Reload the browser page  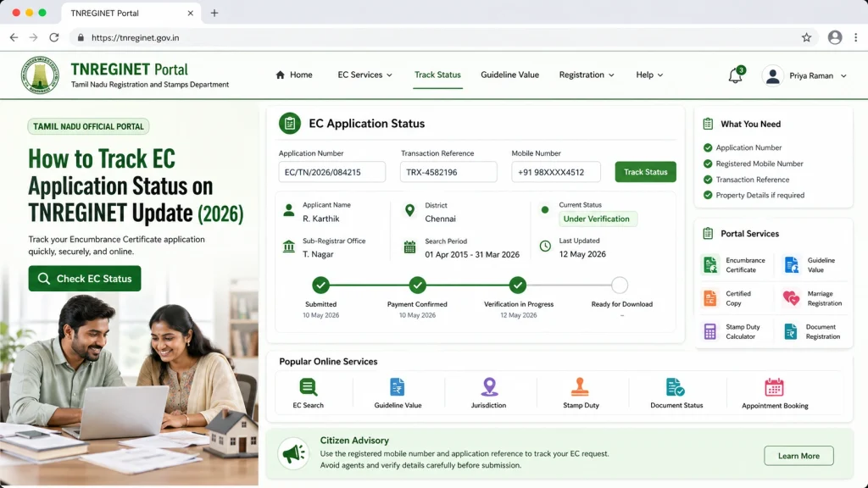tap(53, 37)
